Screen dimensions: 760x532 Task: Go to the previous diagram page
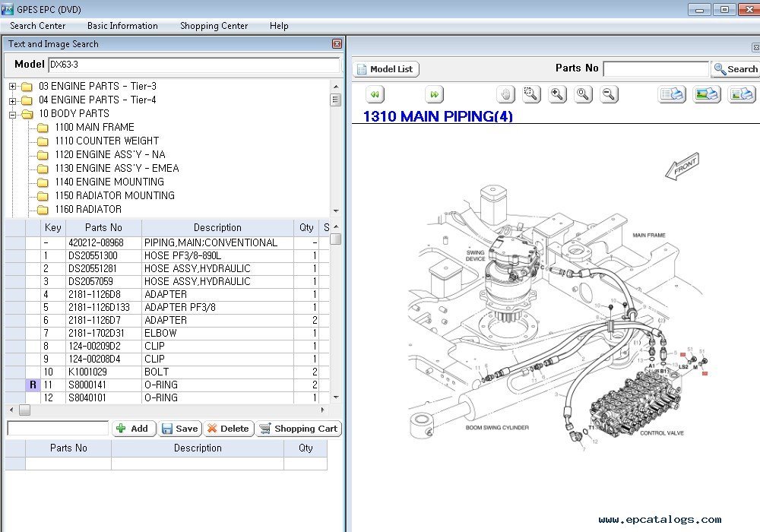pos(374,95)
